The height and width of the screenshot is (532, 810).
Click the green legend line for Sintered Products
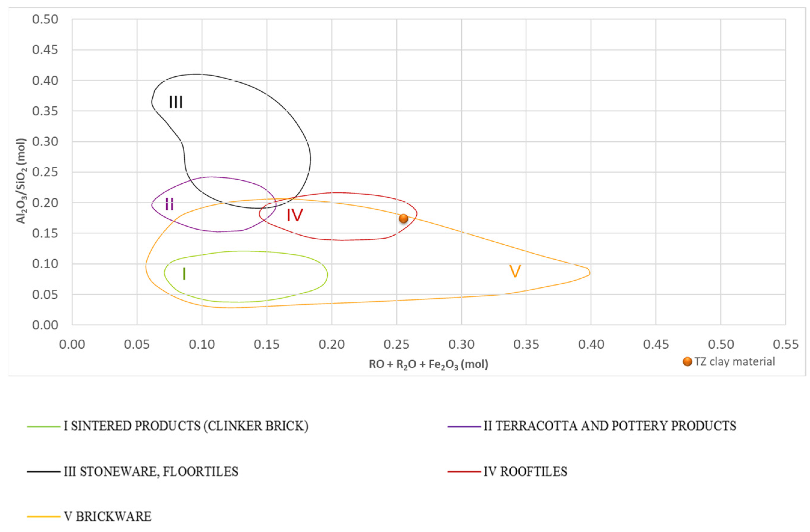click(x=44, y=426)
